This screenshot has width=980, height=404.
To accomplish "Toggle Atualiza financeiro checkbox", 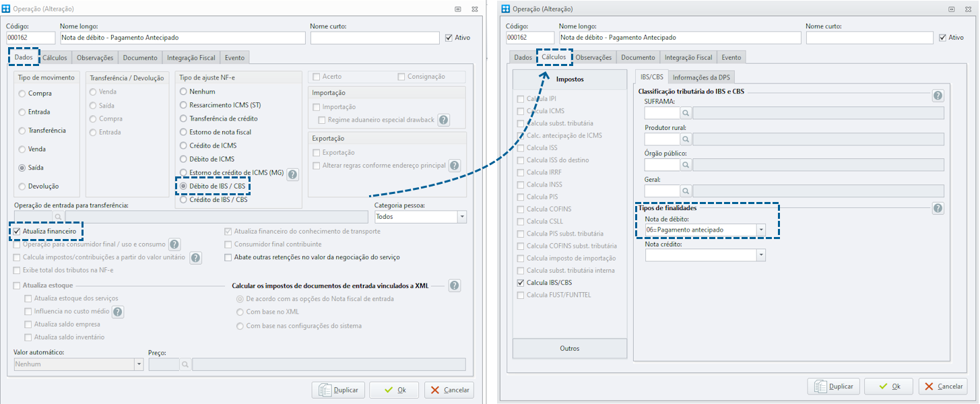I will coord(18,231).
